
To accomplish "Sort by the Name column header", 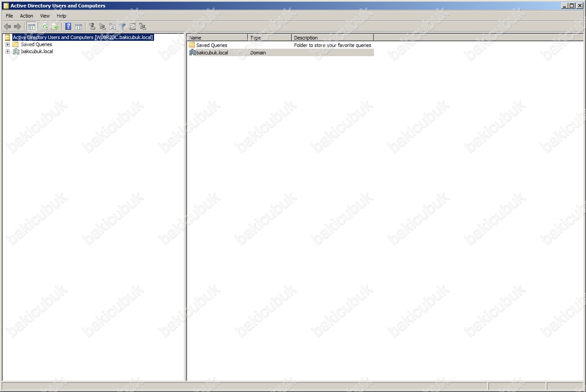I will pos(217,38).
